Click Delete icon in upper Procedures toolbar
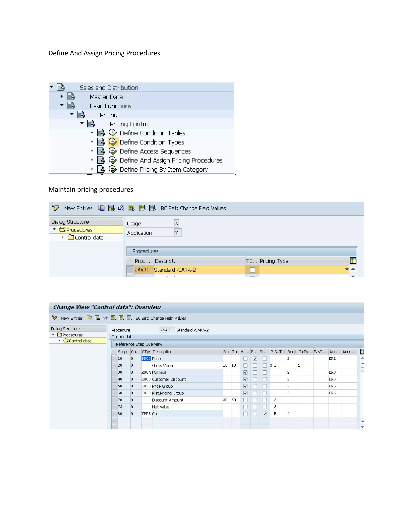411x532 pixels. pos(112,208)
